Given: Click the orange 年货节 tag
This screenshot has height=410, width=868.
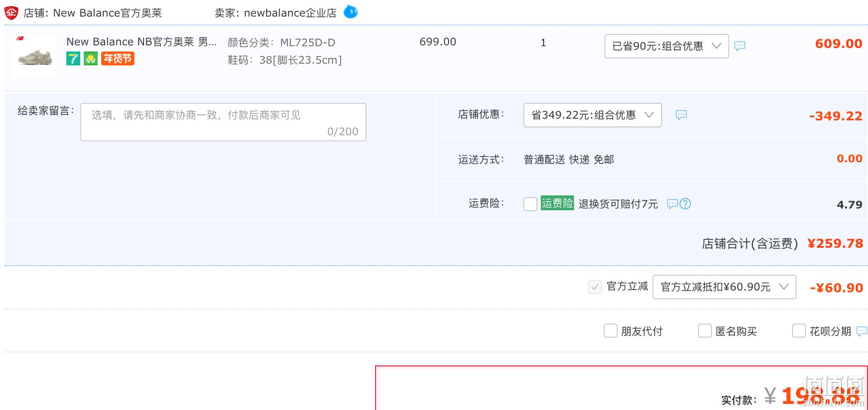Looking at the screenshot, I should (118, 58).
